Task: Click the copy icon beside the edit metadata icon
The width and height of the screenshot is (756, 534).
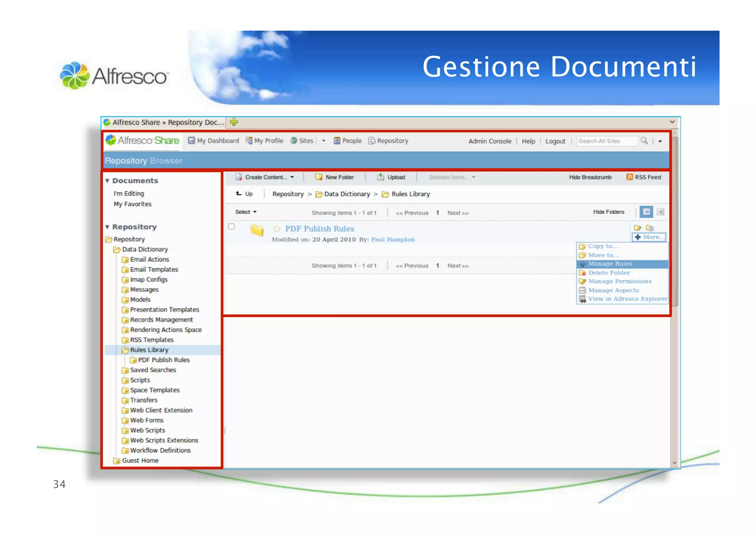Action: pyautogui.click(x=650, y=228)
